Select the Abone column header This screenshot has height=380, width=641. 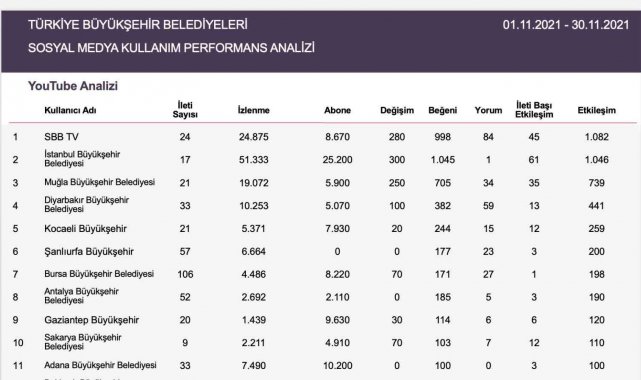click(x=337, y=110)
